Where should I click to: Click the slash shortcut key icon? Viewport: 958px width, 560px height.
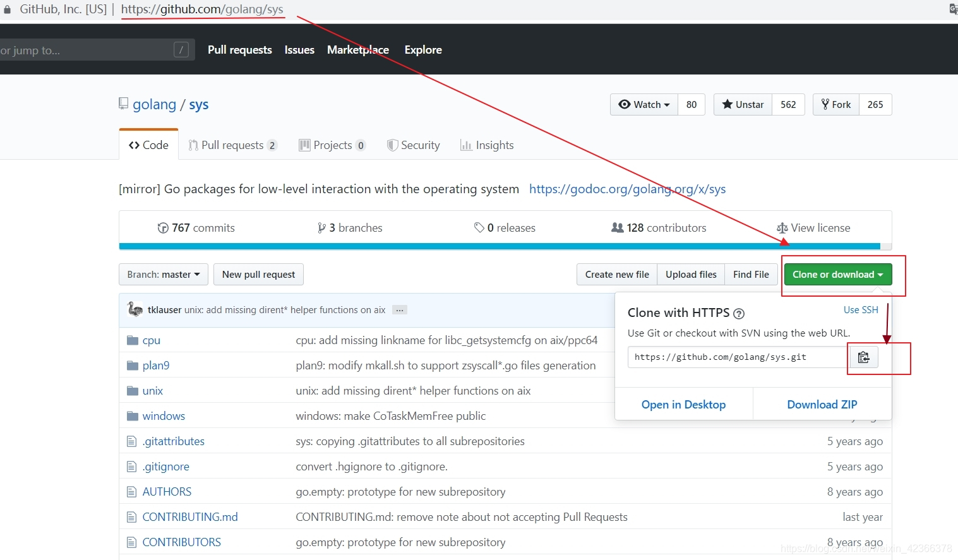click(181, 50)
